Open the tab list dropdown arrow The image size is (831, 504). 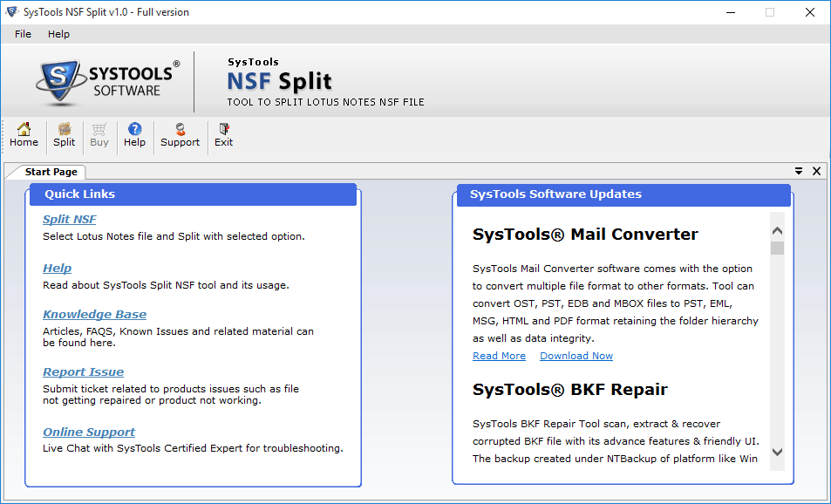[799, 171]
